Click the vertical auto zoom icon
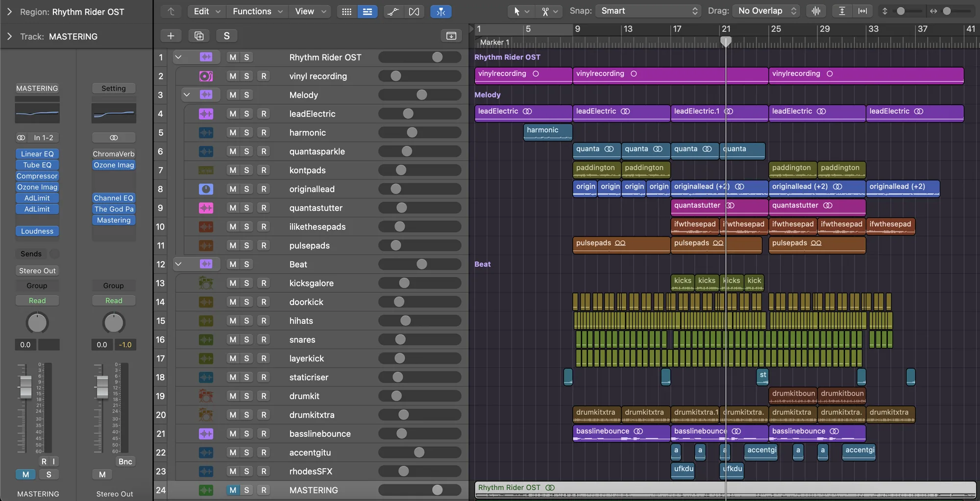The height and width of the screenshot is (501, 980). point(842,11)
